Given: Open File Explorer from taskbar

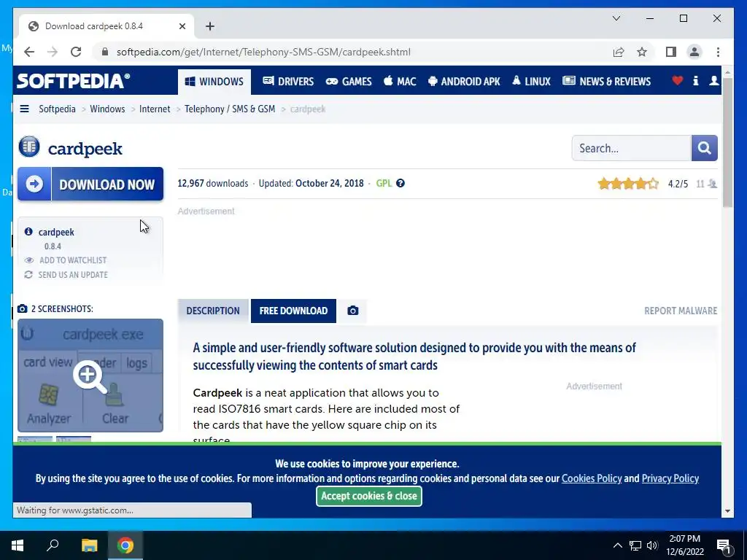Looking at the screenshot, I should pyautogui.click(x=89, y=545).
